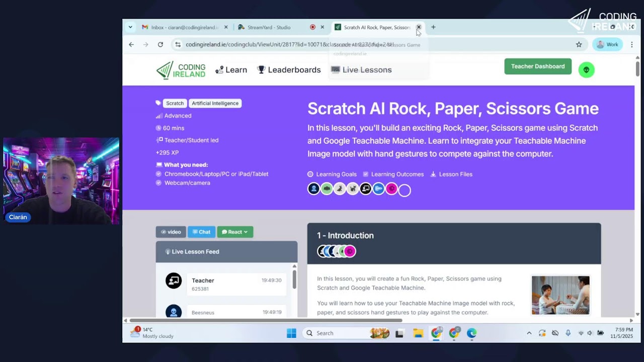Click the lesson feed vertical scrollbar
The height and width of the screenshot is (362, 644).
coord(294,280)
